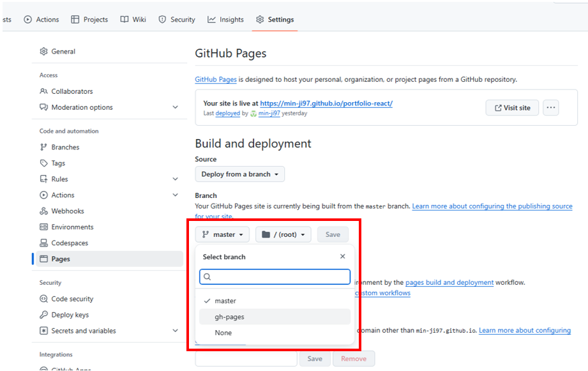Click the custom domain input field
This screenshot has height=371, width=588.
[246, 359]
